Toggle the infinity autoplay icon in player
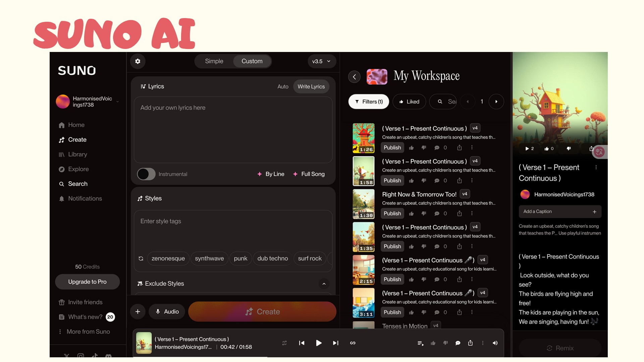Image resolution: width=644 pixels, height=362 pixels. coord(353,343)
